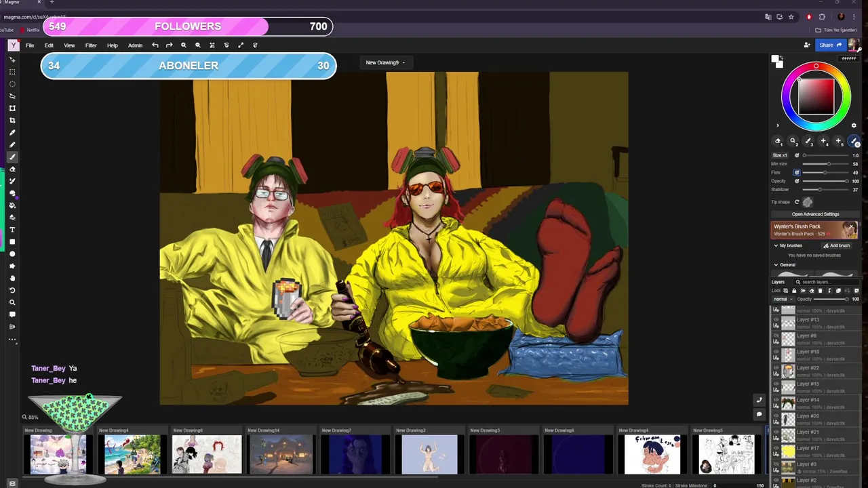Click the delete layer trash icon
868x488 pixels.
pos(821,291)
